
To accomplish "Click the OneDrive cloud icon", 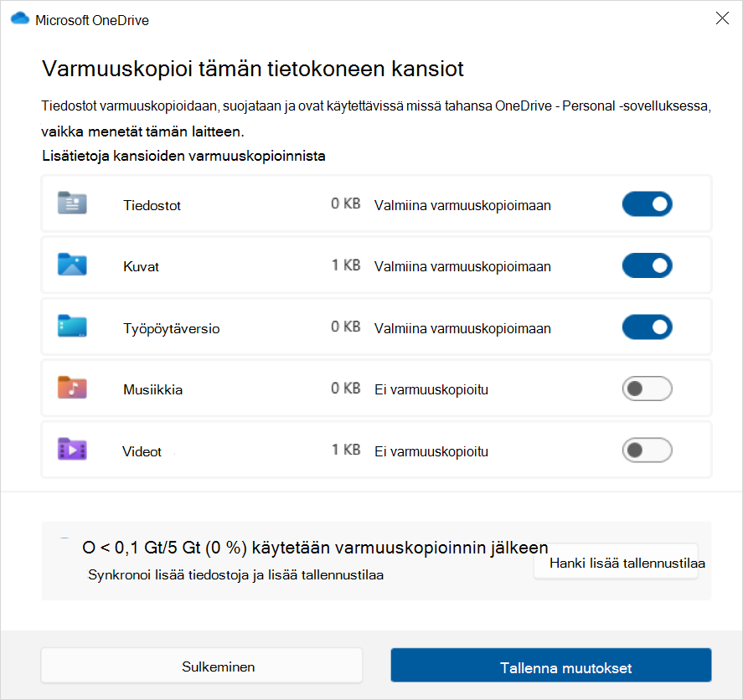I will 20,19.
